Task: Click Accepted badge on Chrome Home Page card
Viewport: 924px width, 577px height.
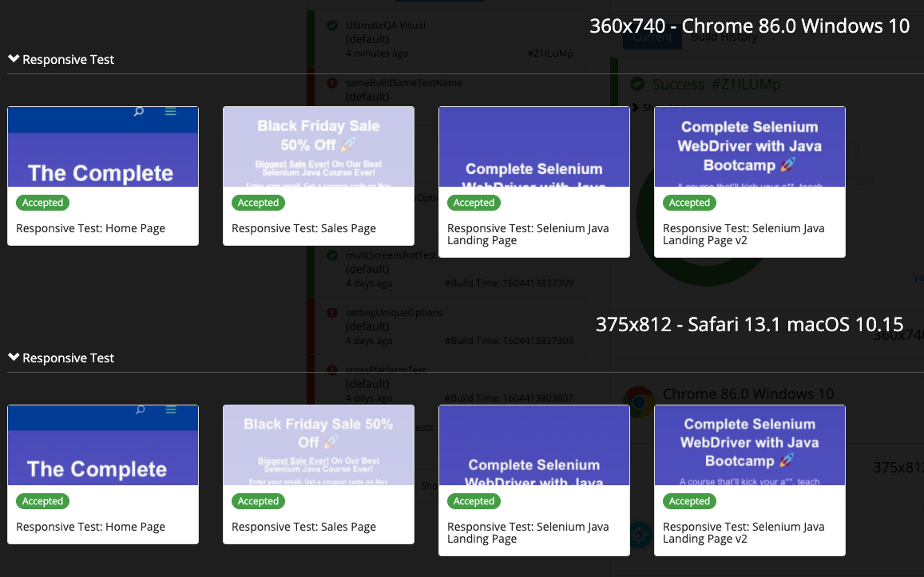Action: 42,203
